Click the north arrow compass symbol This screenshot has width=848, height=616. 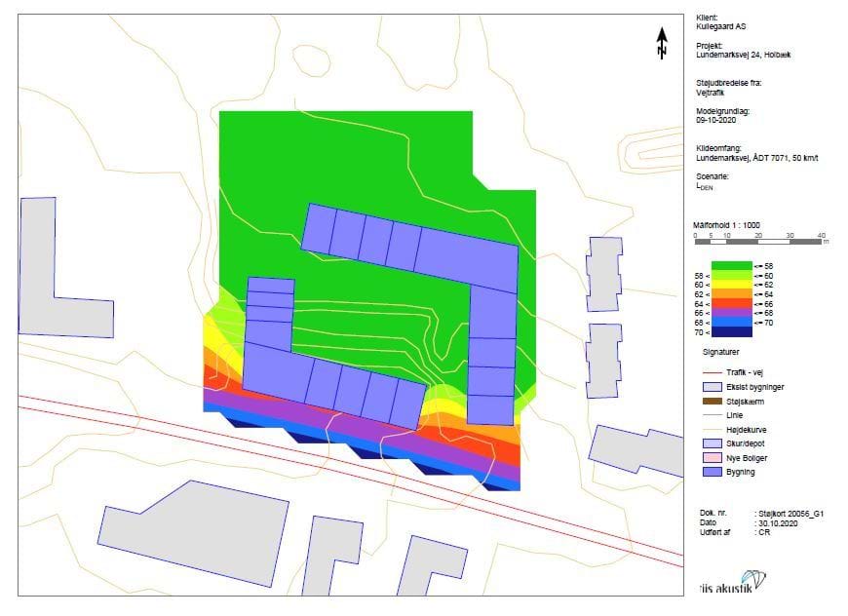pyautogui.click(x=661, y=43)
